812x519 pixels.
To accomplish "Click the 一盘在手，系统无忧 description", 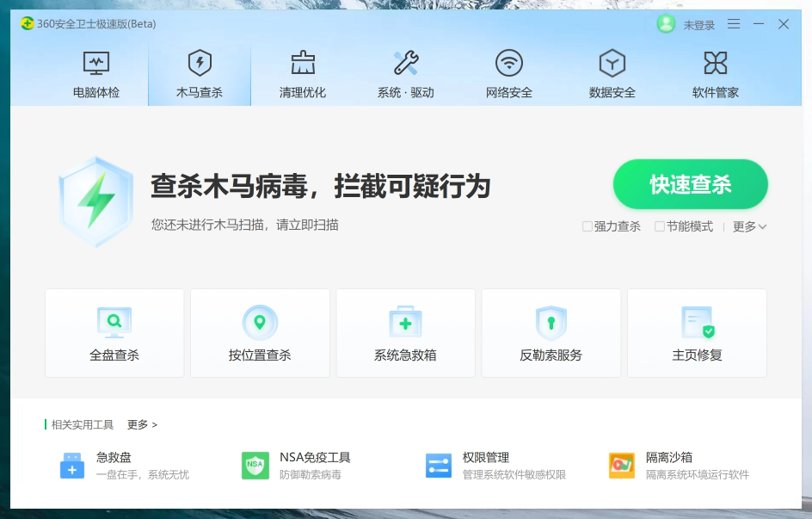I will pyautogui.click(x=143, y=474).
